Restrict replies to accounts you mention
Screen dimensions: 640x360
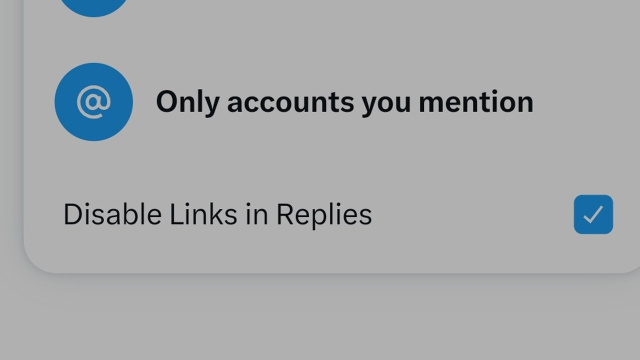332,102
